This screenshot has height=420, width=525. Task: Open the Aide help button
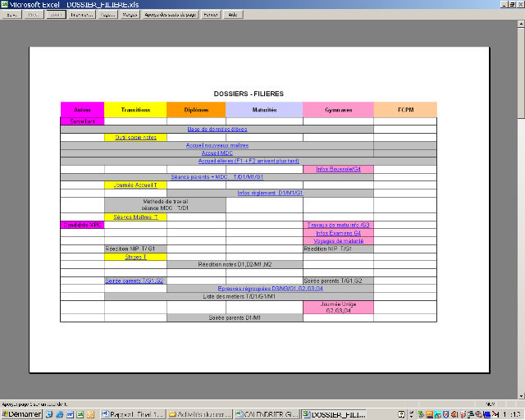[233, 15]
